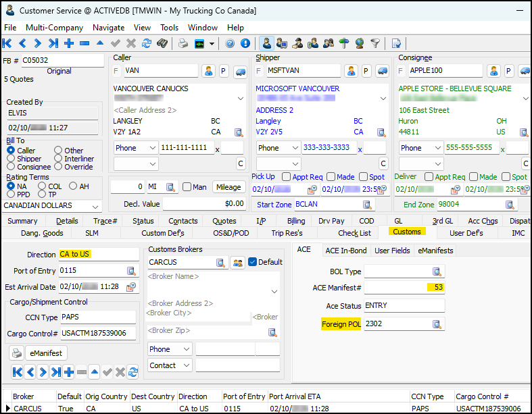Click the Mileage button
Image resolution: width=532 pixels, height=414 pixels.
point(228,187)
